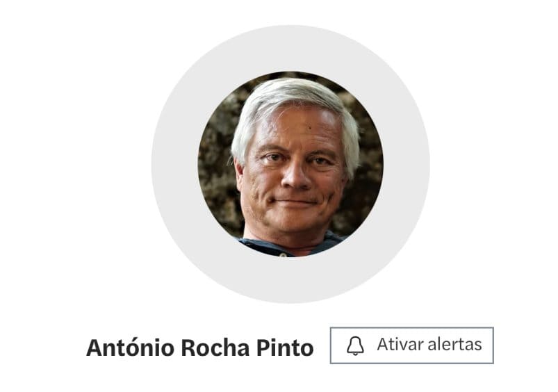Choose the word António in the heading
This screenshot has height=392, width=558.
point(130,347)
